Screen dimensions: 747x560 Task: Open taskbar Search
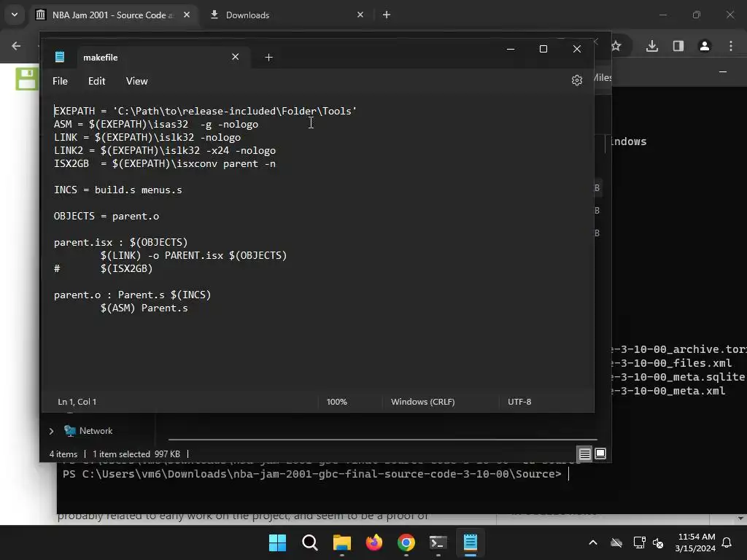pyautogui.click(x=309, y=542)
